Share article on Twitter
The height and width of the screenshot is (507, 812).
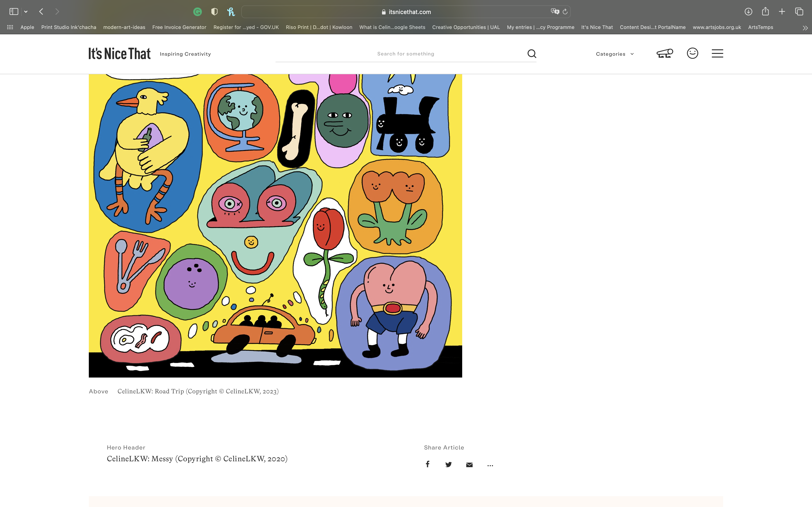click(448, 464)
